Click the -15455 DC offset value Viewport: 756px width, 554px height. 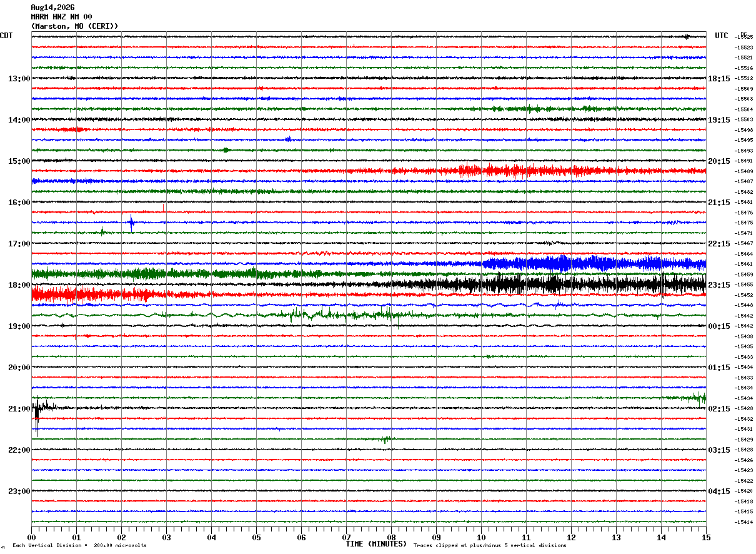pos(744,285)
